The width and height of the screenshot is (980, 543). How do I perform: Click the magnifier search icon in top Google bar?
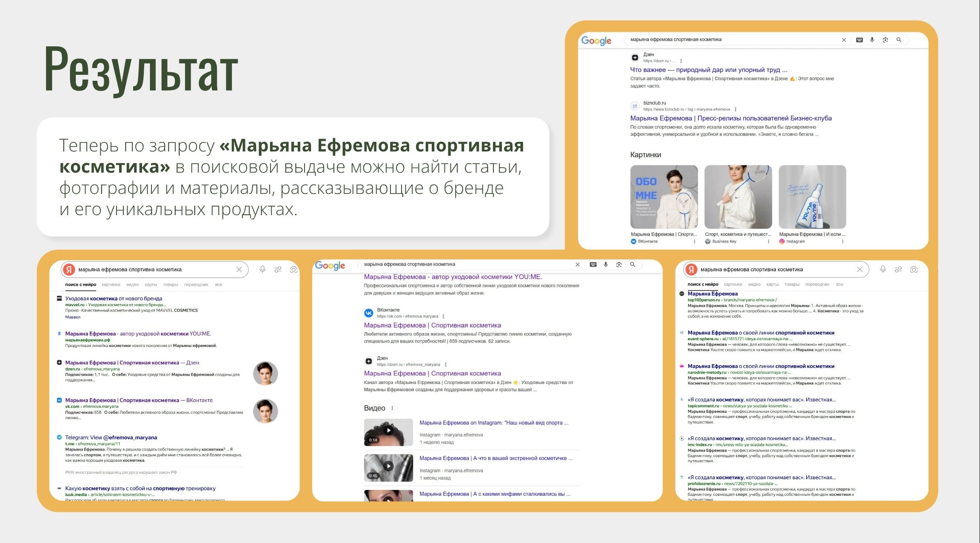tap(899, 40)
